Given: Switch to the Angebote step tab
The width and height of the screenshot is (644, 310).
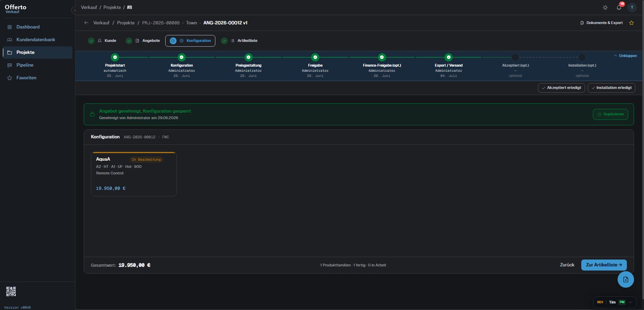Looking at the screenshot, I should (143, 41).
